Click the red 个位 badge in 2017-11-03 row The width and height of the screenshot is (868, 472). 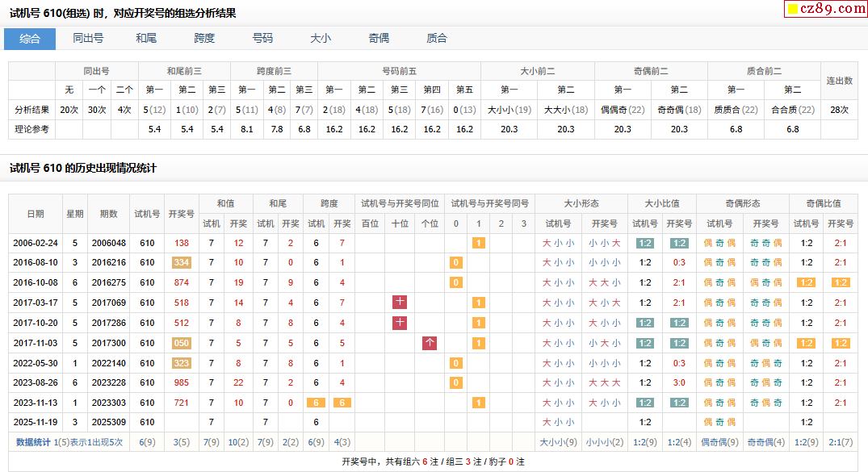[430, 343]
